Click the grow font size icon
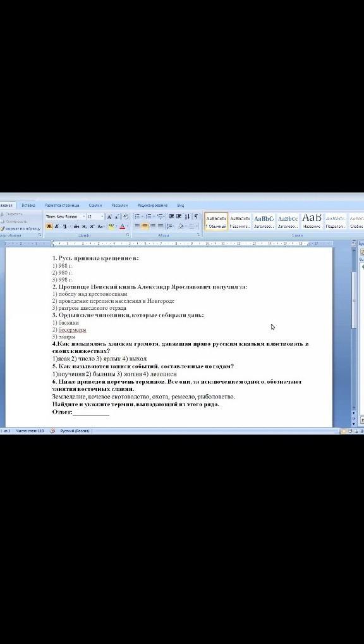The height and width of the screenshot is (644, 364). pyautogui.click(x=109, y=216)
